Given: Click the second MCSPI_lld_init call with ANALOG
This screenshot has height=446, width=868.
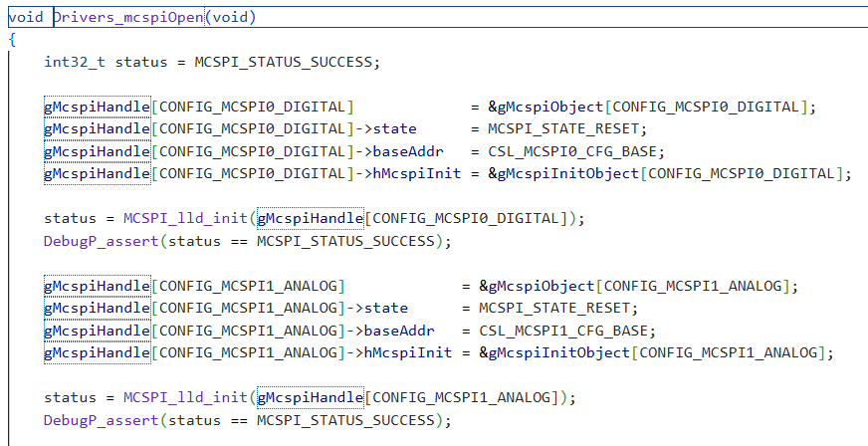Looking at the screenshot, I should [185, 397].
